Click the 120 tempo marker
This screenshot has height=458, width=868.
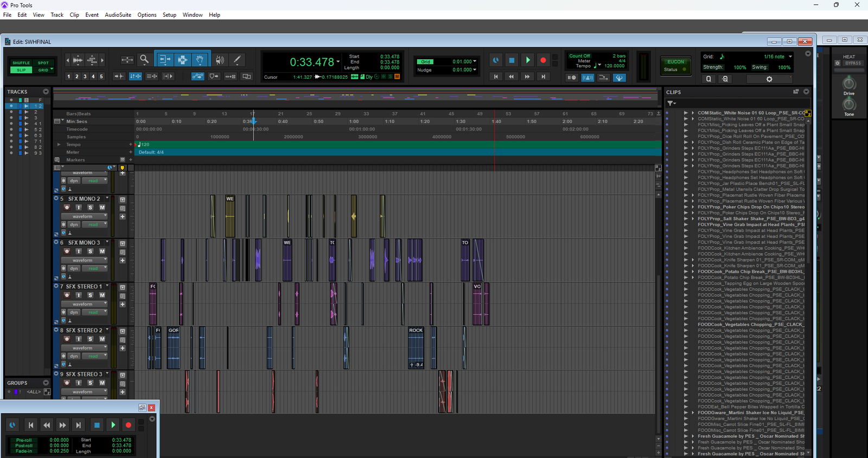[143, 144]
